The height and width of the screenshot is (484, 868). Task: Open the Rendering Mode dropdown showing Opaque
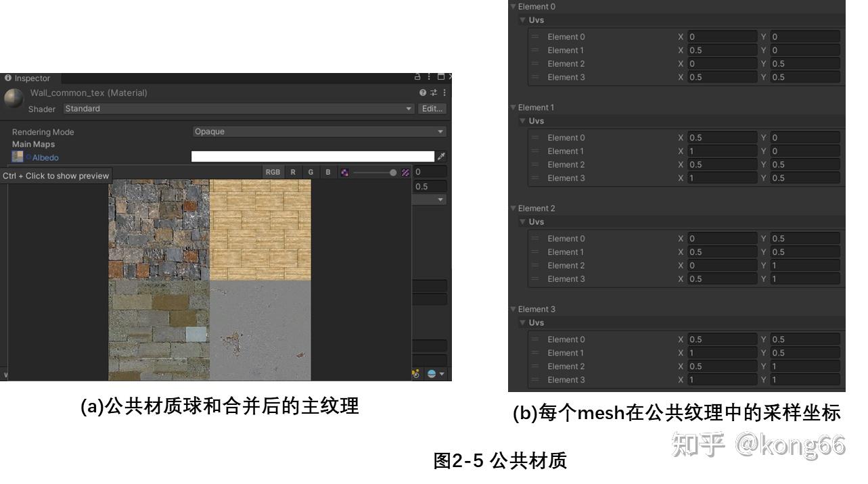click(318, 131)
